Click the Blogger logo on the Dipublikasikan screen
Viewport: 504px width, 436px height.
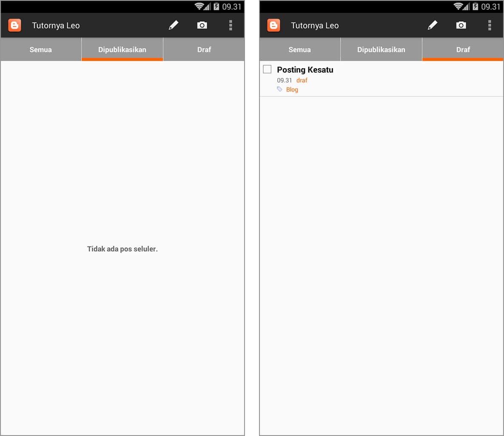[15, 26]
